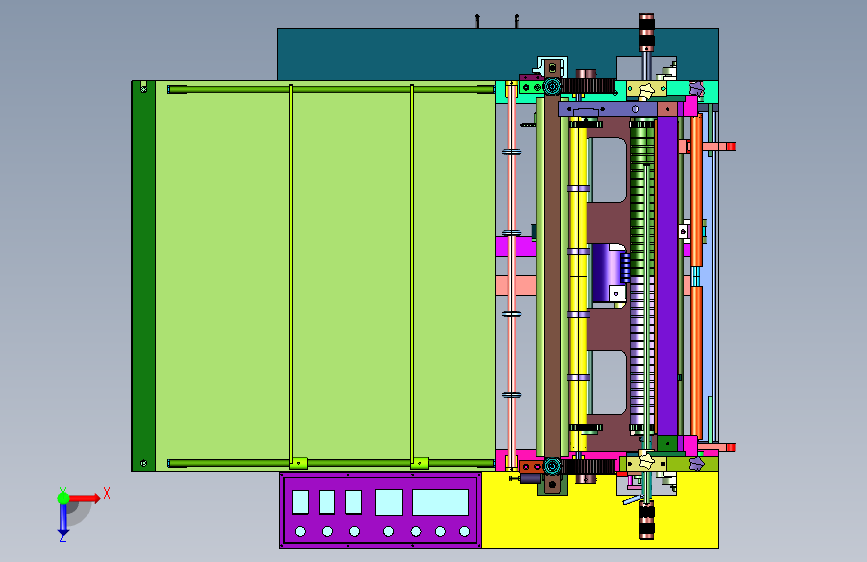Select the orange roller on right side
The image size is (867, 562).
coord(696,275)
